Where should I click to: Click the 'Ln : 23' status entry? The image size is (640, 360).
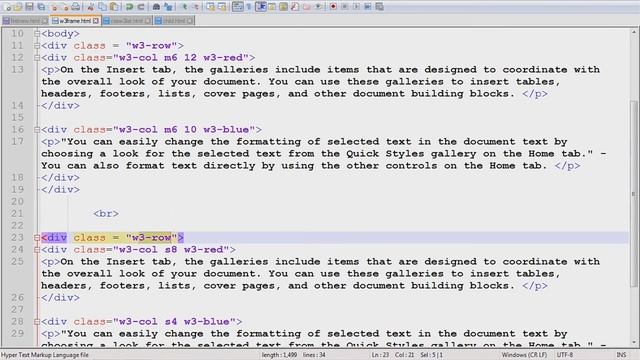(380, 355)
